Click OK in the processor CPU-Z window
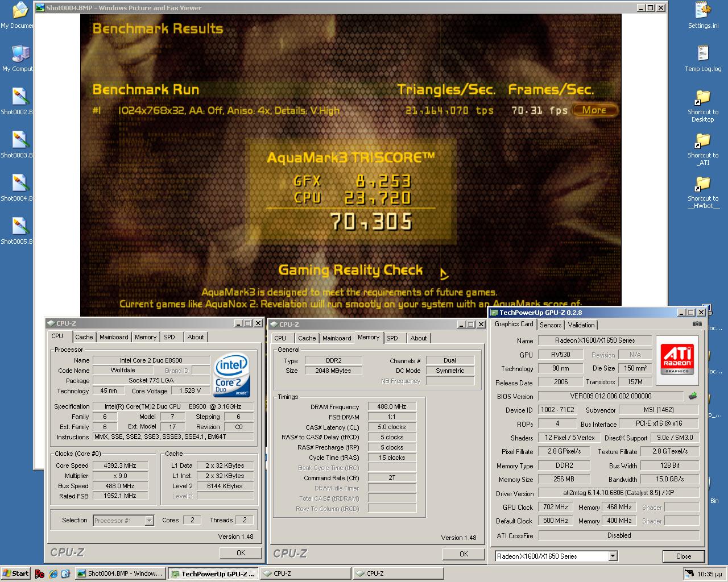The image size is (728, 582). (x=241, y=552)
